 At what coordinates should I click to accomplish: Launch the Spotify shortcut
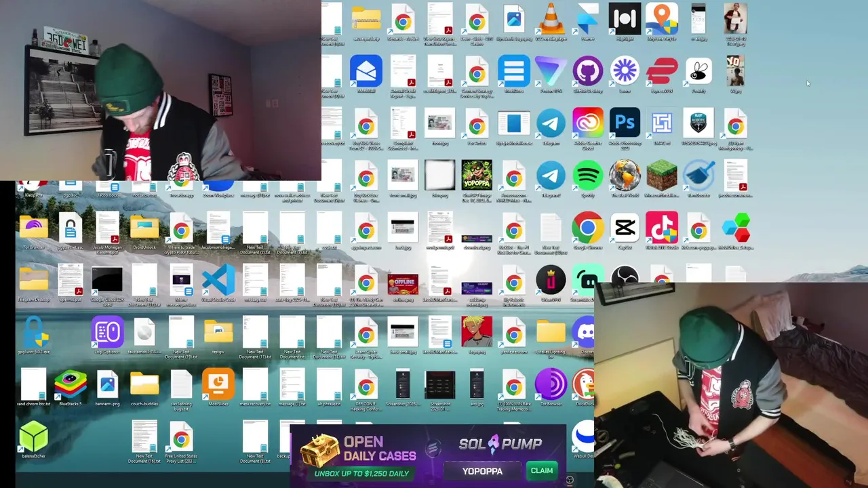click(587, 176)
